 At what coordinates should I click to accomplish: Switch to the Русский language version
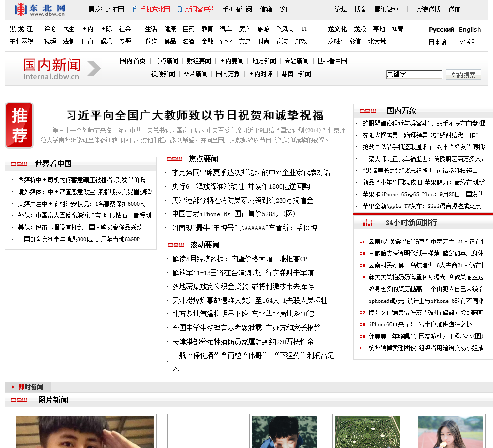pos(441,29)
